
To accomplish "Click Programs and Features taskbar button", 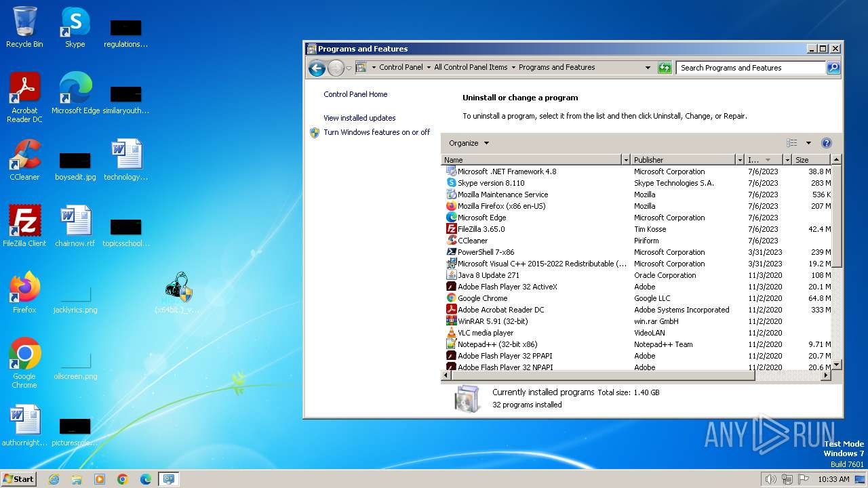I will [x=168, y=479].
